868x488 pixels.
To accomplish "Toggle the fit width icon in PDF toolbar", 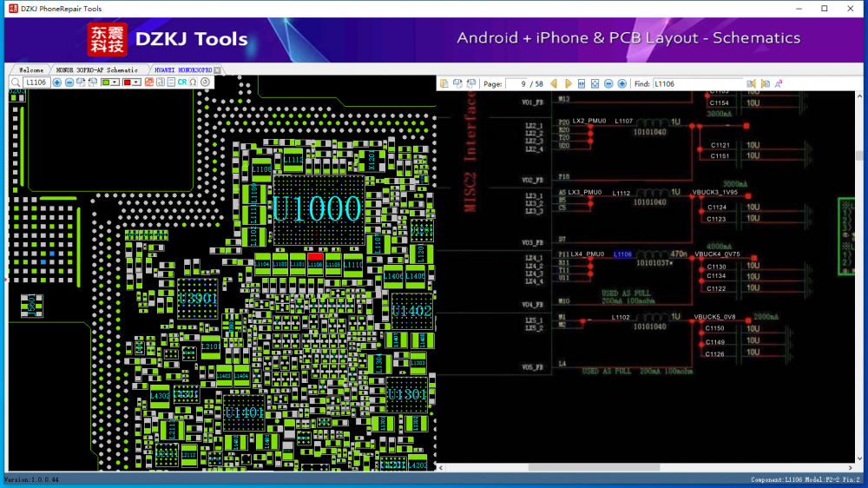I will point(582,83).
